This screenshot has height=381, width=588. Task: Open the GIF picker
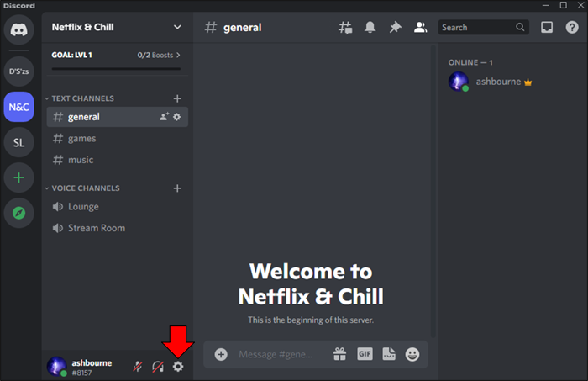pyautogui.click(x=365, y=354)
